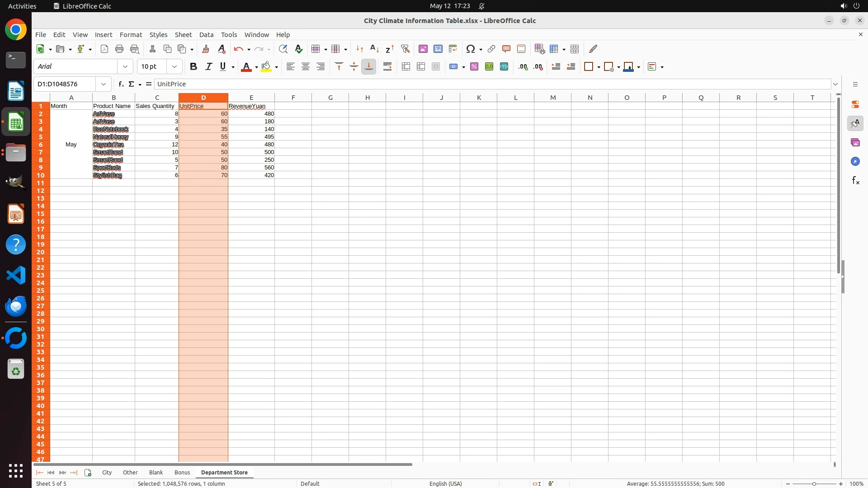This screenshot has width=868, height=488.
Task: Format as Percent using the toolbar icon
Action: click(474, 66)
